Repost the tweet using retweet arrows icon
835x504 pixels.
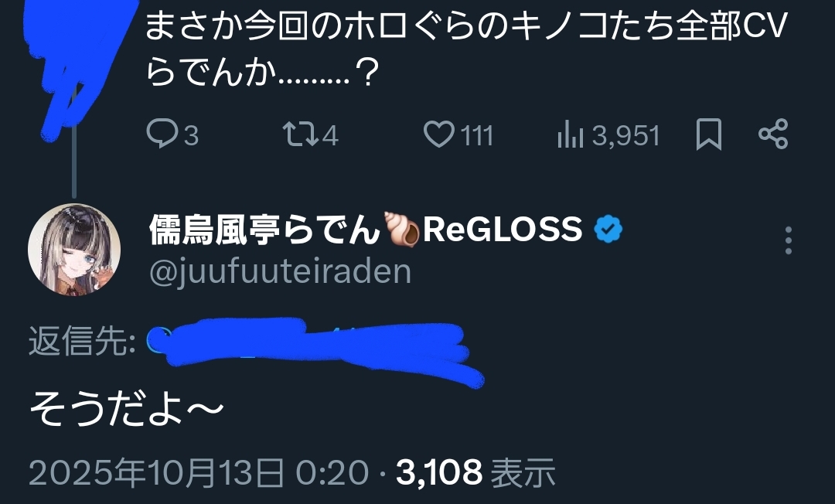coord(300,134)
